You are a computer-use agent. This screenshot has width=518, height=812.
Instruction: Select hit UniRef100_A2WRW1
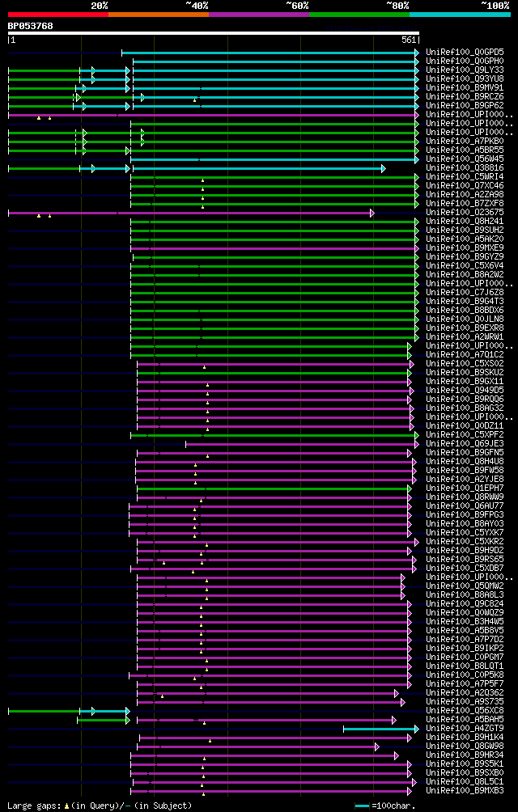(x=465, y=336)
